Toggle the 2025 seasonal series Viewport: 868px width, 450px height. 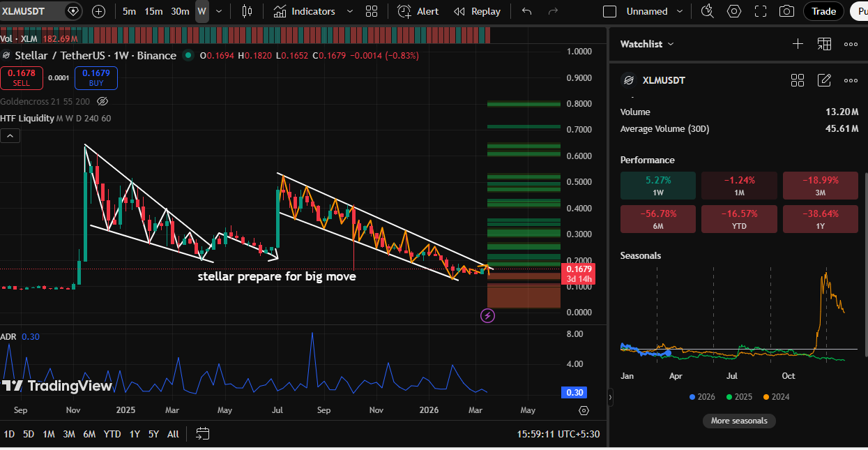(x=738, y=397)
